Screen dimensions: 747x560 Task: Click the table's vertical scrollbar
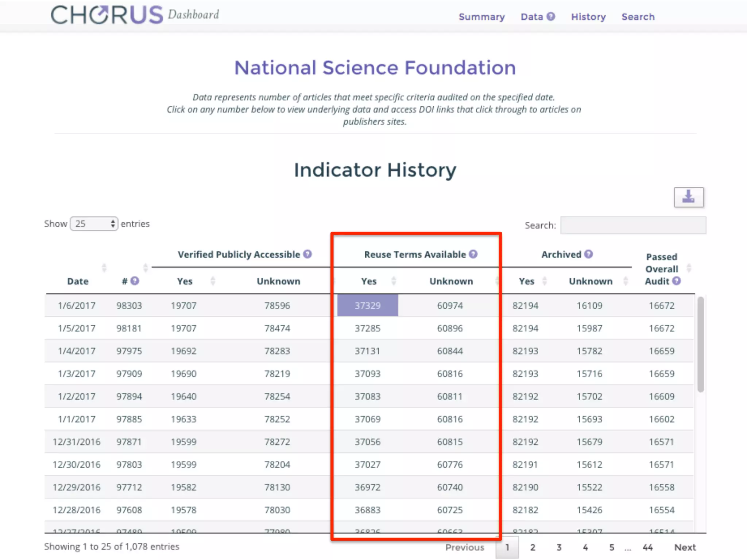tap(701, 345)
